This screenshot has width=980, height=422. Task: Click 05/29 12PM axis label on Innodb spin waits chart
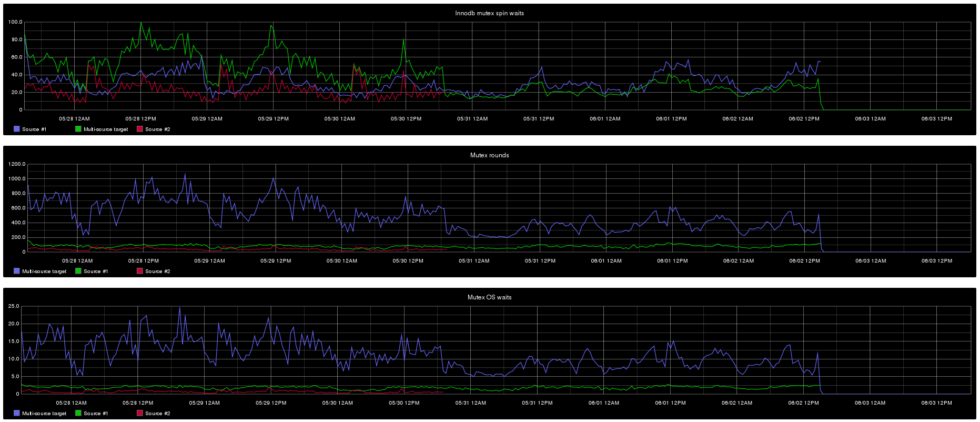273,119
